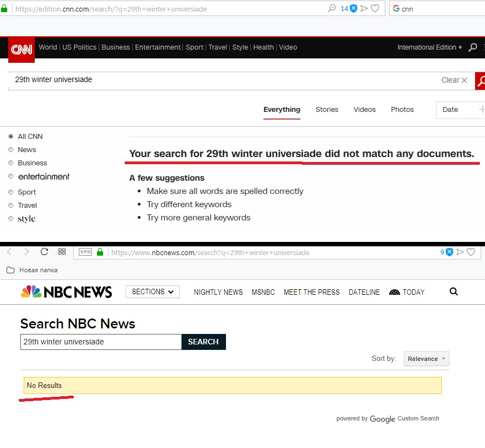The image size is (485, 448).
Task: Expand the Date filter
Action: click(460, 110)
